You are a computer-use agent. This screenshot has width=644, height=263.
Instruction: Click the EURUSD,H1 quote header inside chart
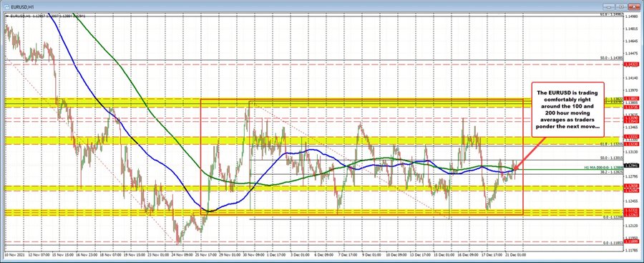[49, 16]
